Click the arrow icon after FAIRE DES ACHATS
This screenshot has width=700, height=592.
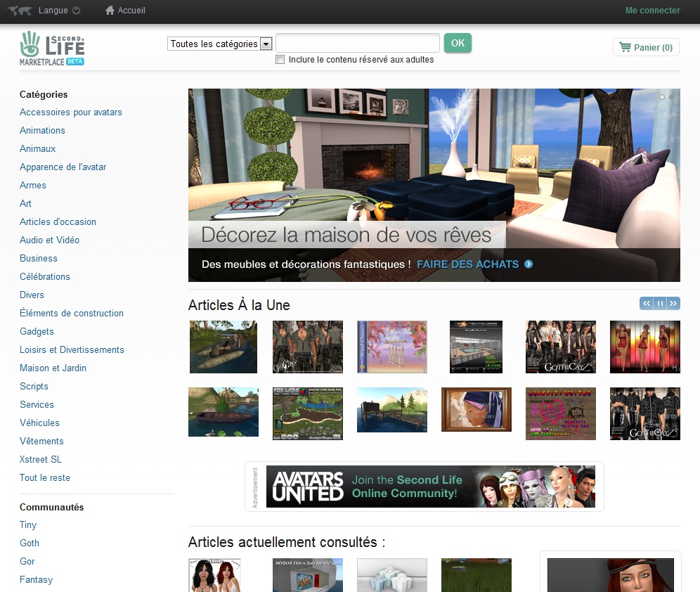pos(529,264)
